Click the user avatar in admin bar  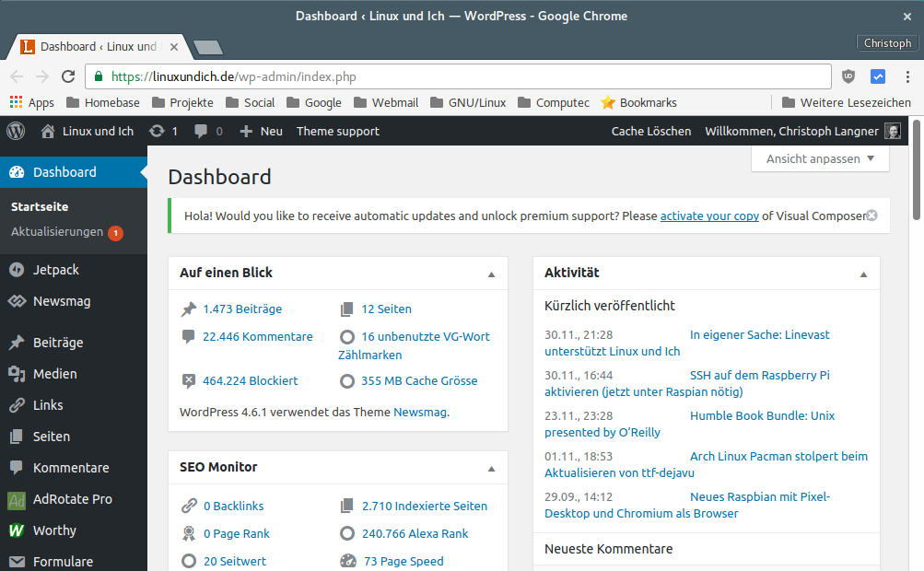(x=893, y=131)
